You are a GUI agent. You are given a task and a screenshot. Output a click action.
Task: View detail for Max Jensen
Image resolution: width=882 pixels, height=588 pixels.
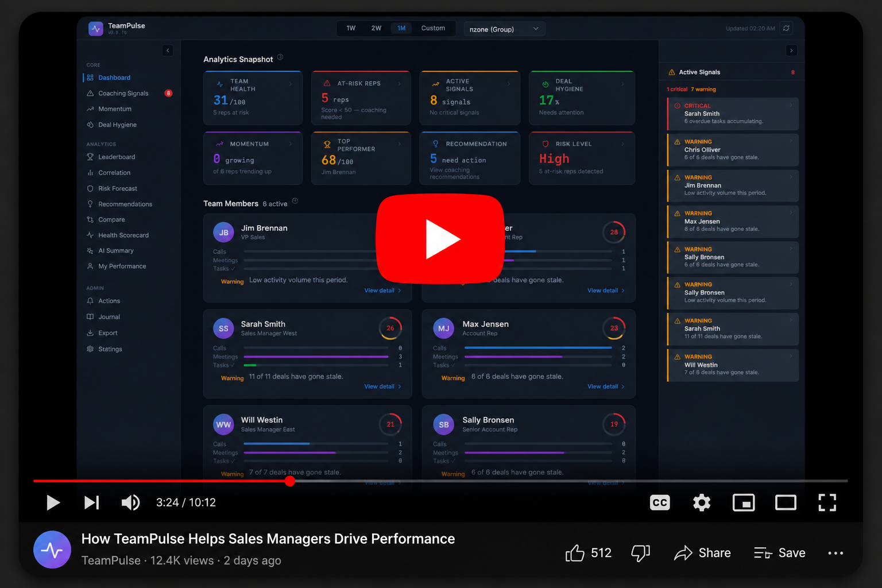coord(606,386)
